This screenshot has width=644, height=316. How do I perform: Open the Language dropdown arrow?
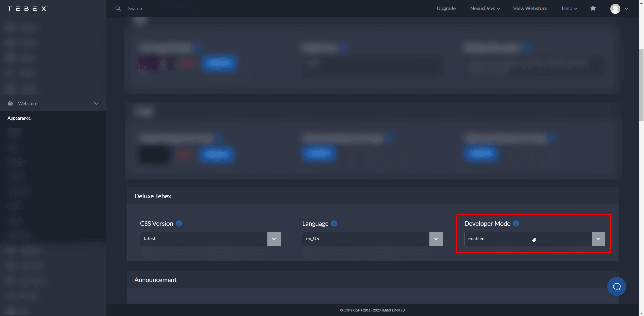[436, 239]
